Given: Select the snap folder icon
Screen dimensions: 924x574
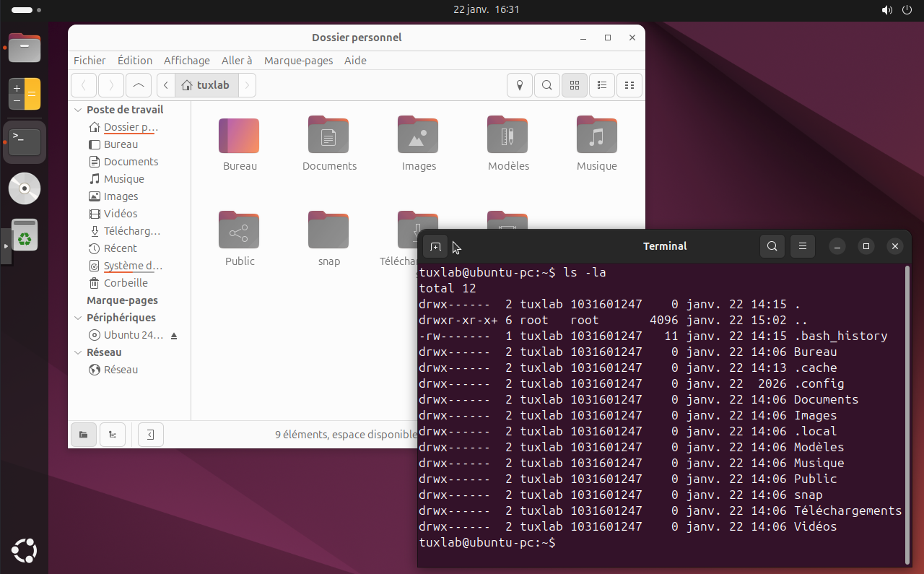Looking at the screenshot, I should 329,230.
